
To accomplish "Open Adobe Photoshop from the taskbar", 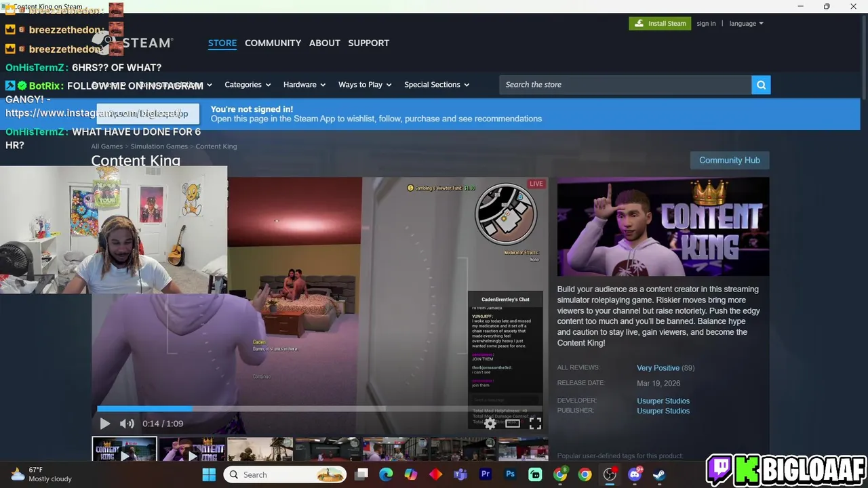I will click(511, 474).
